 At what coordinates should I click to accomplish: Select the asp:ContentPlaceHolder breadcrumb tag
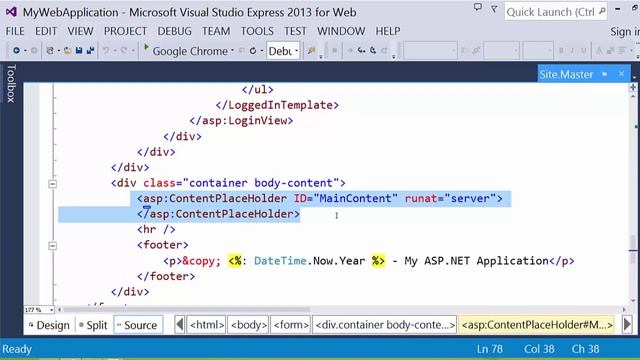pyautogui.click(x=536, y=325)
